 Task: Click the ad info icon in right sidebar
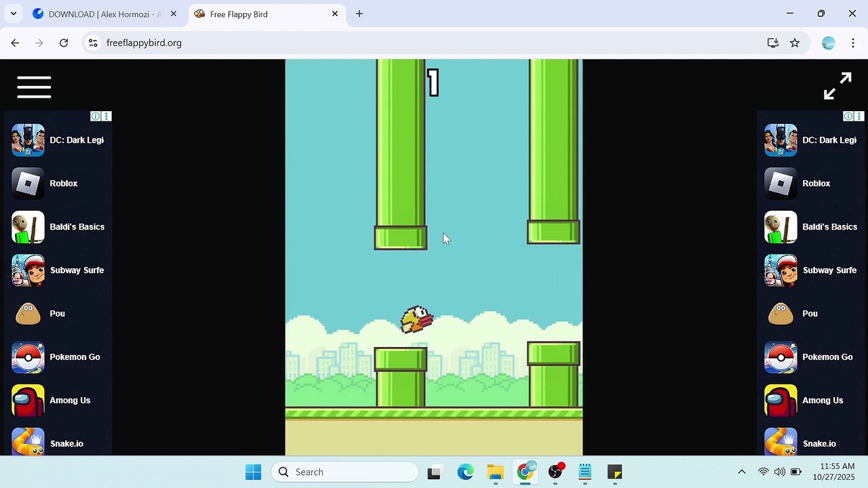(x=848, y=117)
